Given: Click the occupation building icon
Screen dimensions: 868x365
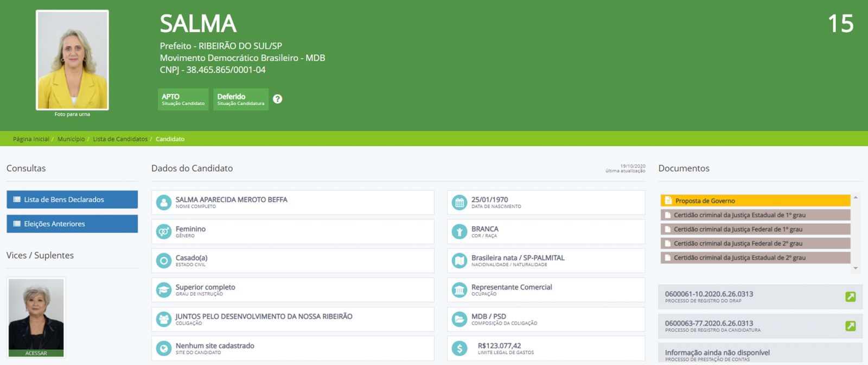Looking at the screenshot, I should [459, 290].
